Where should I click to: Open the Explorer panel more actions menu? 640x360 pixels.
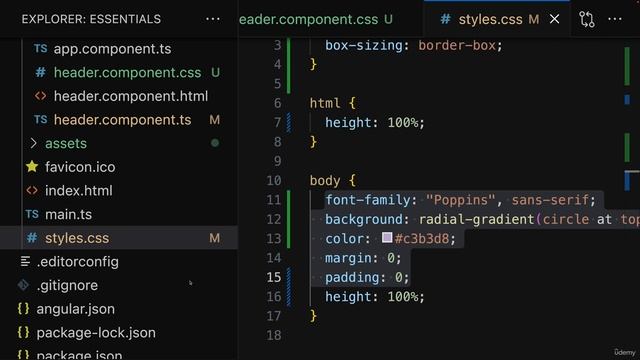(x=213, y=19)
